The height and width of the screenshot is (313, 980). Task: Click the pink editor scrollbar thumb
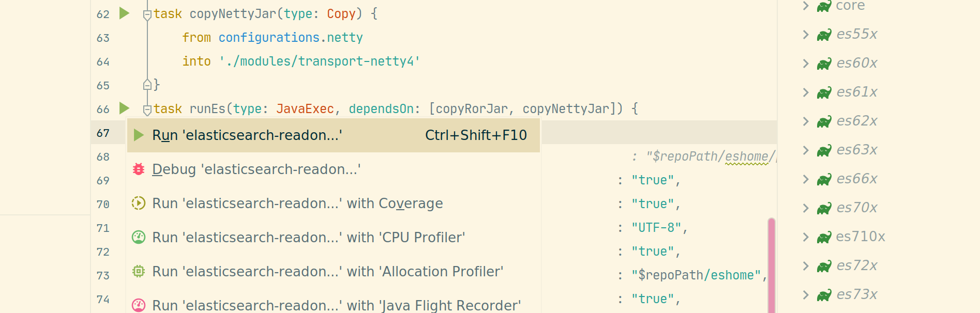tap(771, 265)
